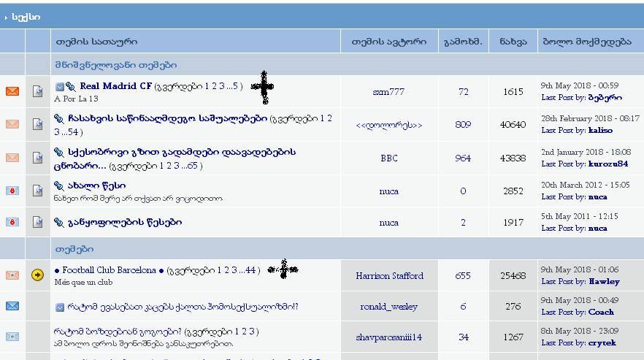Screen dimensions: 644x360
Task: Open author profile BBC
Action: coord(389,158)
